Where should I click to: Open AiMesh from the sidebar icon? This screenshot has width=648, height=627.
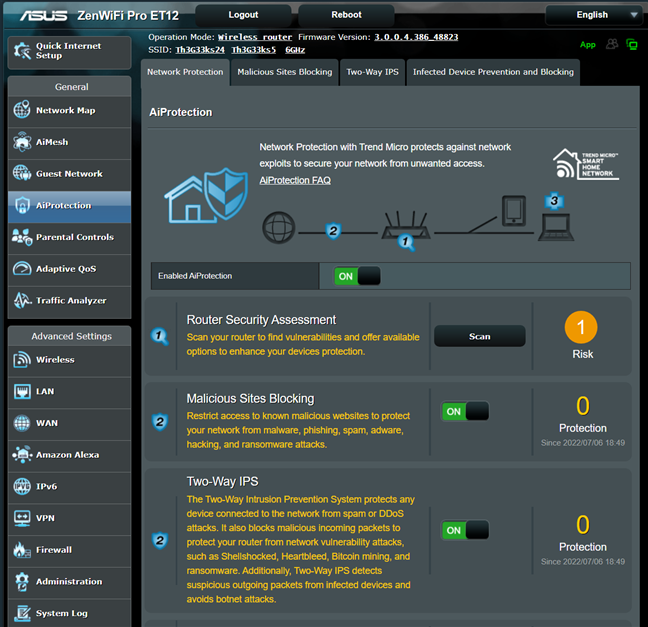(22, 142)
